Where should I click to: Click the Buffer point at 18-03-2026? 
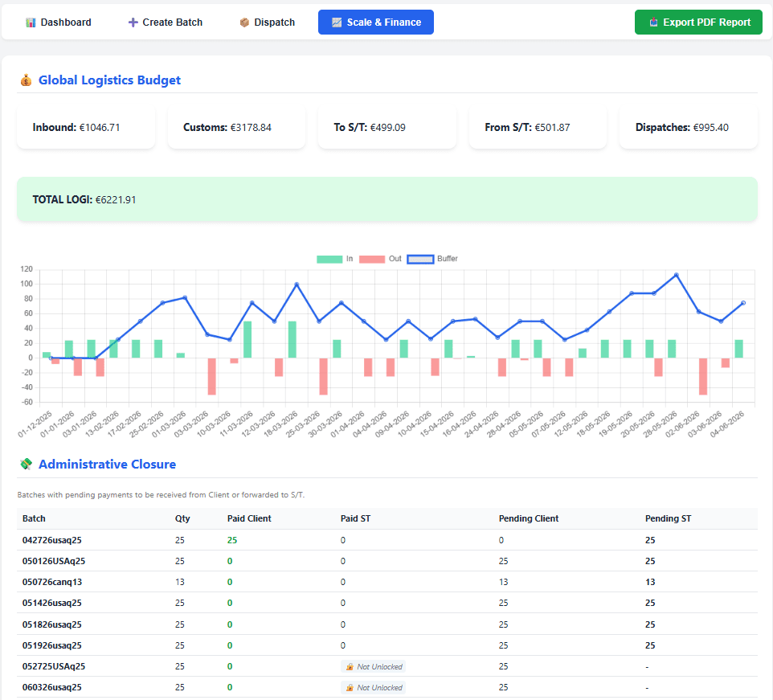[297, 285]
